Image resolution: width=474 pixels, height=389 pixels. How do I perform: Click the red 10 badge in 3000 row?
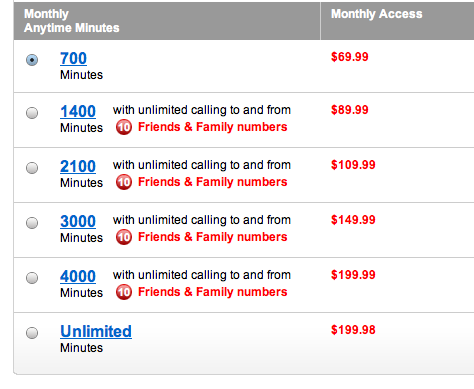[124, 237]
